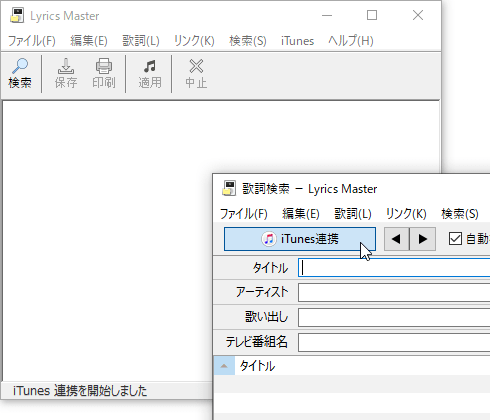Click the iTunes連携 button

click(300, 239)
